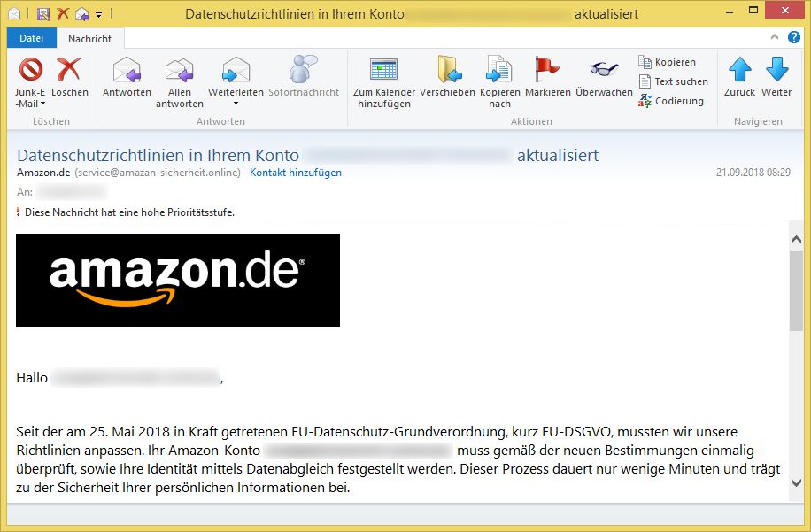Go to next message with Weiter arrow
This screenshot has height=532, width=811.
776,69
